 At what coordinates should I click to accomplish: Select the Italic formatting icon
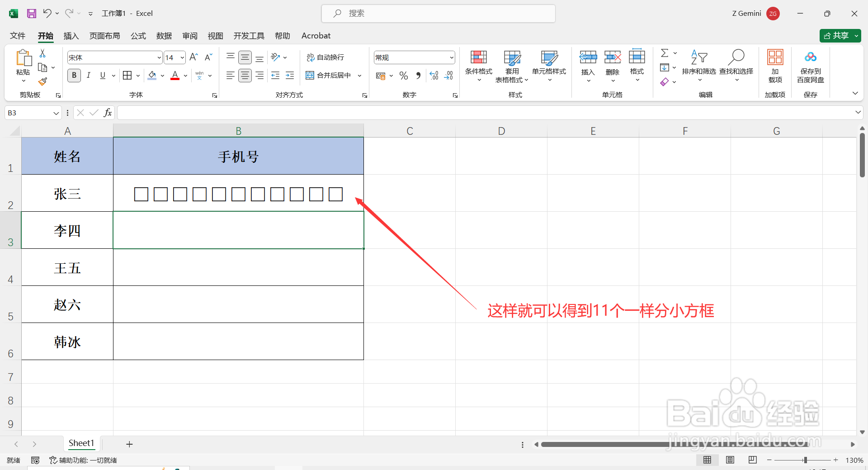89,75
